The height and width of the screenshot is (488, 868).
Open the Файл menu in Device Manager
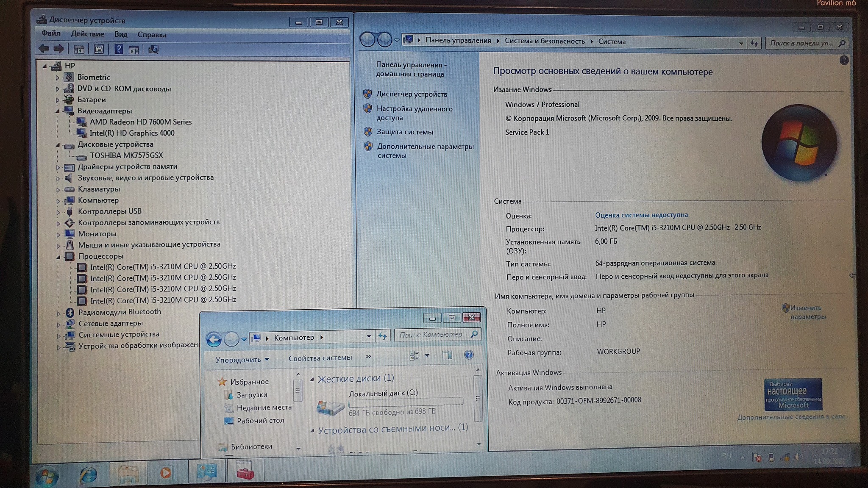pyautogui.click(x=51, y=33)
